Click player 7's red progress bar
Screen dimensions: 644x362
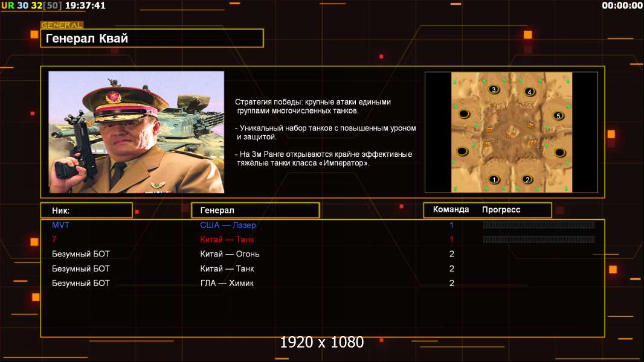coord(539,240)
